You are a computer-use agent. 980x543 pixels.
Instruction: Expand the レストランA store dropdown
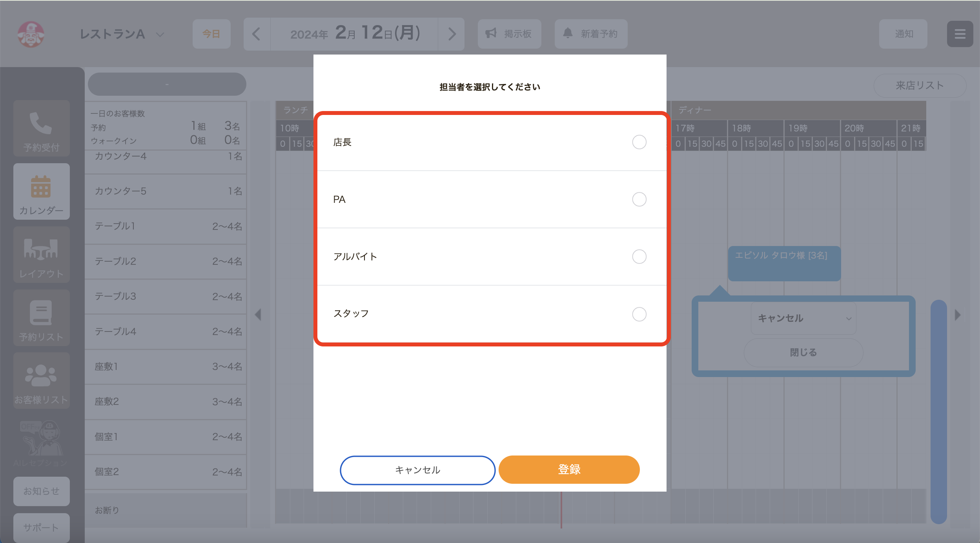point(122,34)
